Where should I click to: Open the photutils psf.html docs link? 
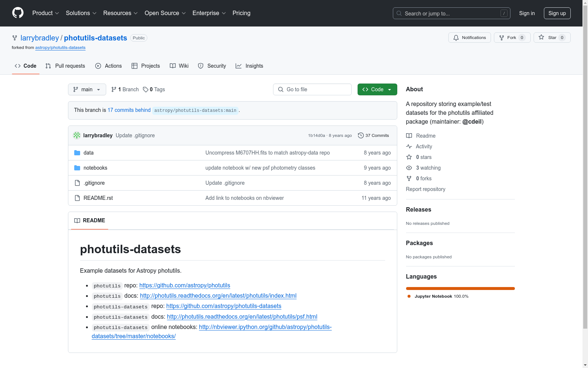242,317
